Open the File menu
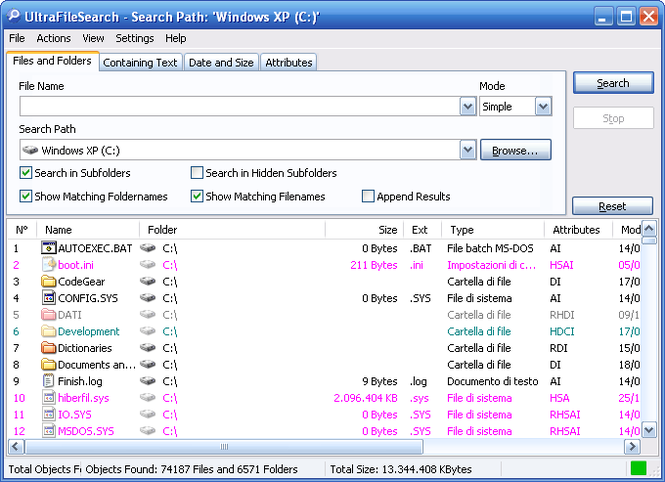 (17, 38)
